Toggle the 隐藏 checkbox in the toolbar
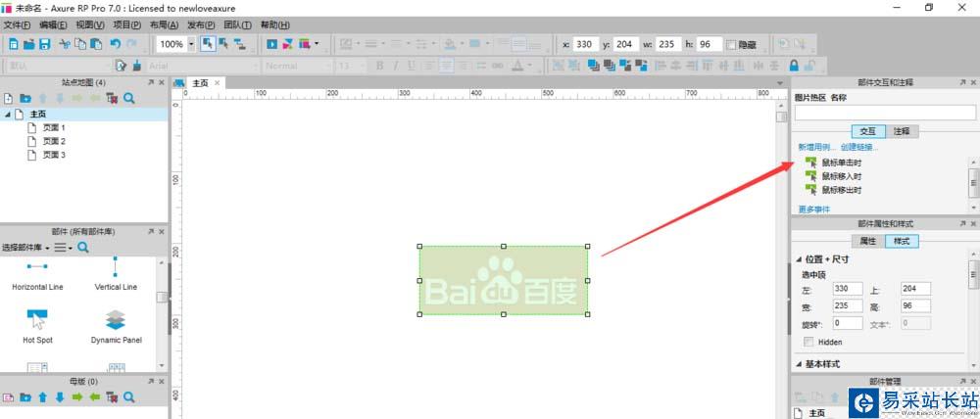This screenshot has width=980, height=419. pos(731,44)
